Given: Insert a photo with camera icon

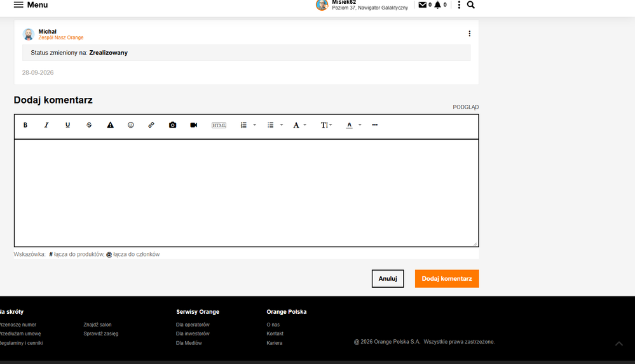Looking at the screenshot, I should tap(172, 125).
